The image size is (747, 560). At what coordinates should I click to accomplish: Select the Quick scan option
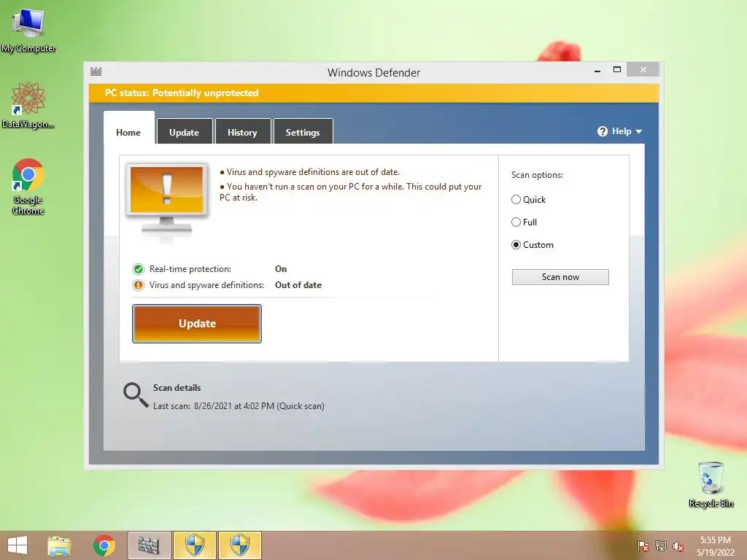[x=528, y=200]
